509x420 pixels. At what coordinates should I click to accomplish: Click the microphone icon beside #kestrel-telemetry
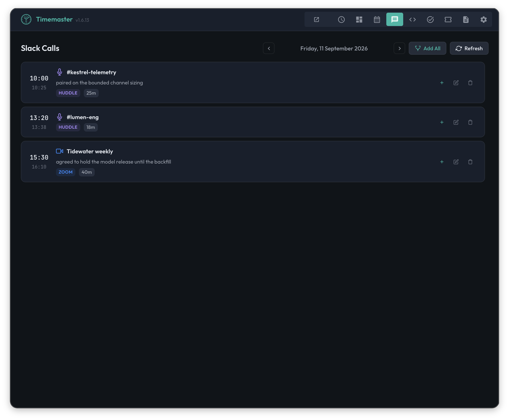[x=60, y=72]
